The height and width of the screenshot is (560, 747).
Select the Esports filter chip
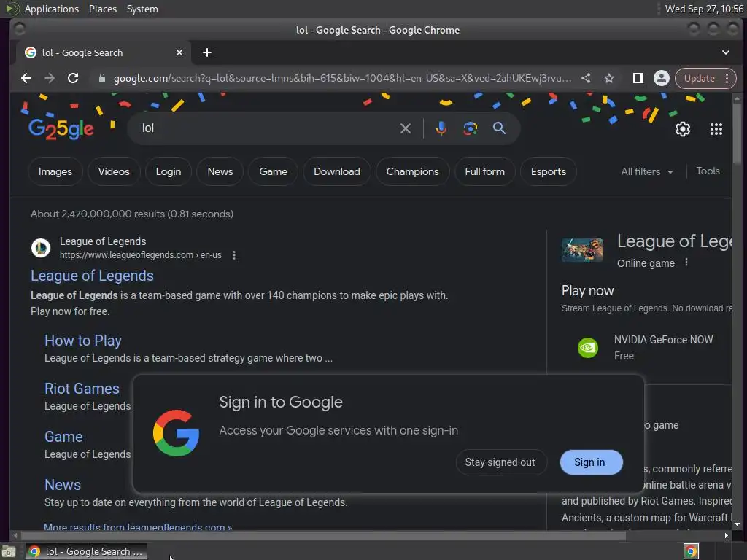[x=549, y=171]
